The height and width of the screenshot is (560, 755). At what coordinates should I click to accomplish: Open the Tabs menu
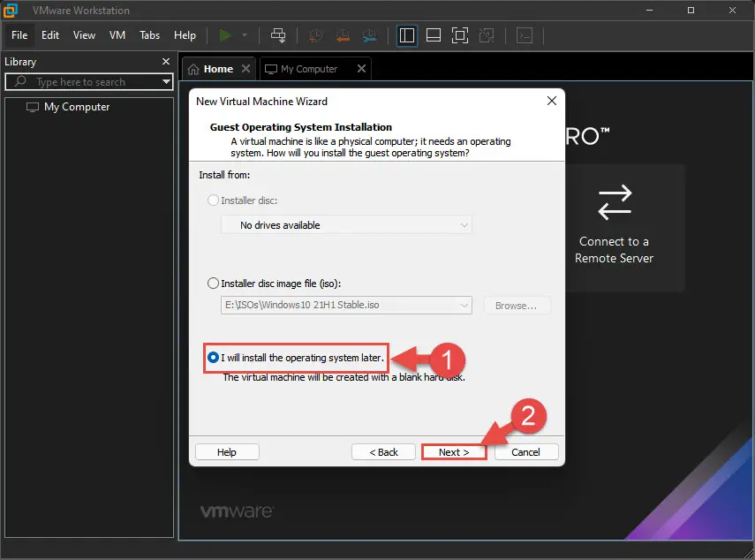click(150, 35)
